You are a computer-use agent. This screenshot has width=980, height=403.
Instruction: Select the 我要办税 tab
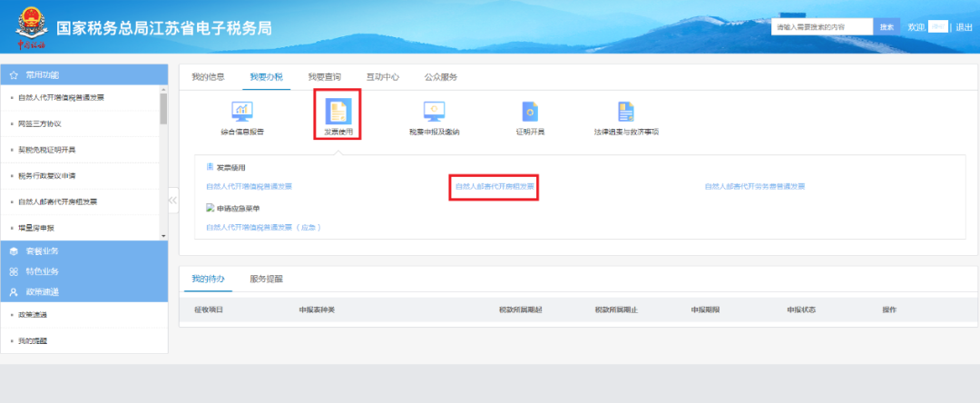(266, 77)
